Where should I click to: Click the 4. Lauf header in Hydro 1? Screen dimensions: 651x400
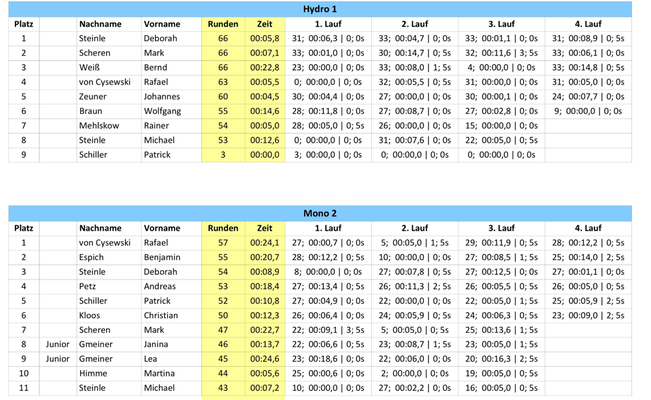click(x=588, y=24)
